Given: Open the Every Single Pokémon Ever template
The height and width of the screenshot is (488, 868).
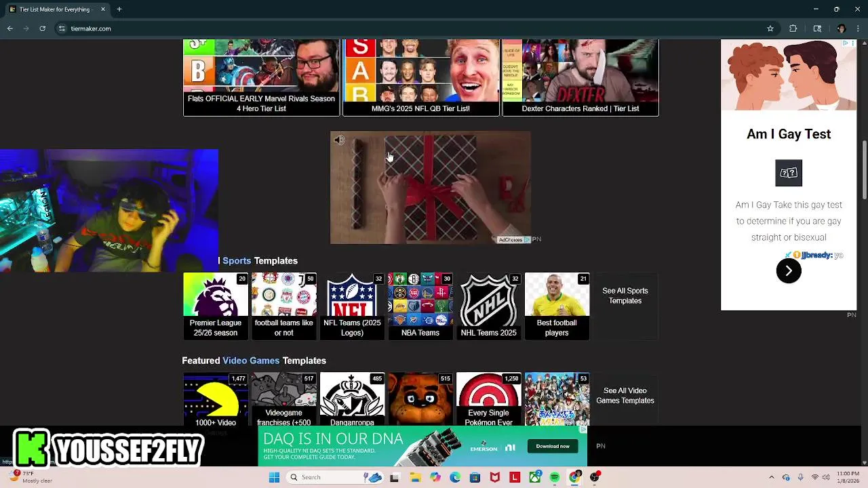Looking at the screenshot, I should coord(488,400).
